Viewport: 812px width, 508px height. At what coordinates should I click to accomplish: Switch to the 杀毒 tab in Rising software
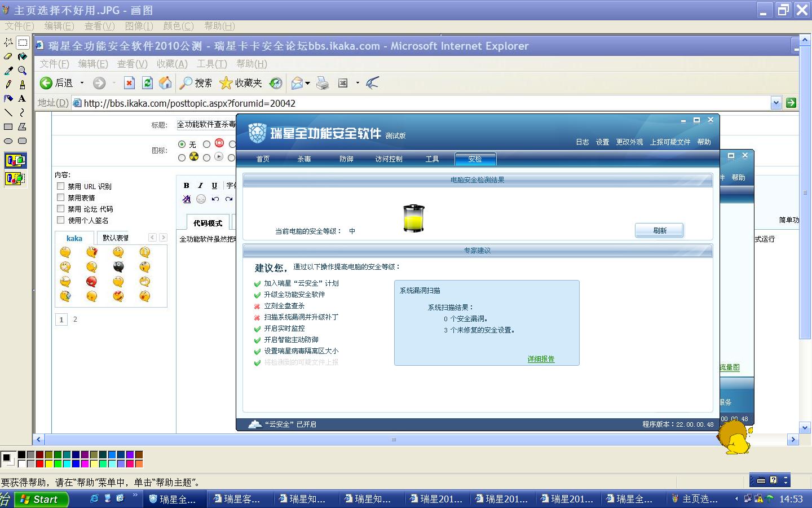point(304,159)
